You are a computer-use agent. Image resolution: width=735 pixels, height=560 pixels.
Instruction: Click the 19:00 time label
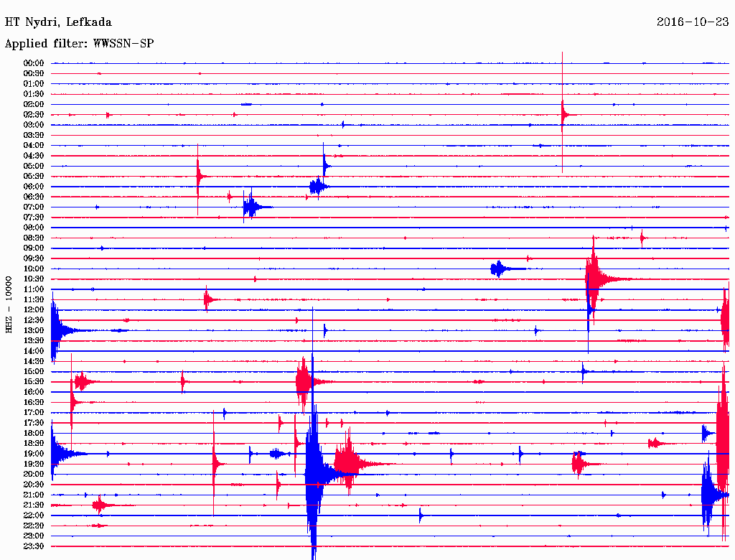tap(34, 454)
